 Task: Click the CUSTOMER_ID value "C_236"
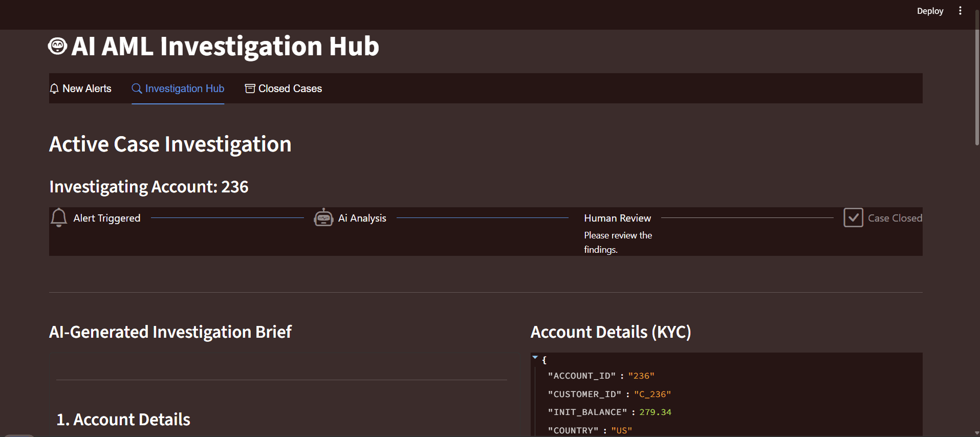[652, 394]
